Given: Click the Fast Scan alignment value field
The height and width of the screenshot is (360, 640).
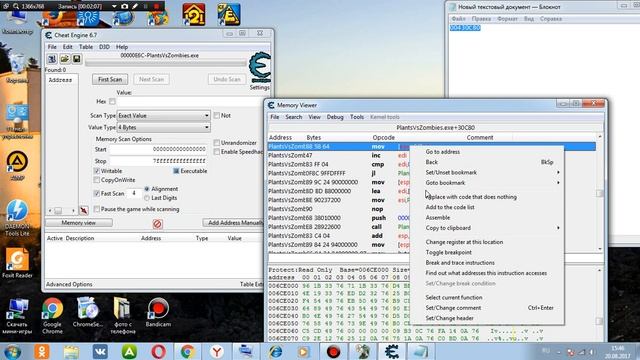Looking at the screenshot, I should (x=133, y=193).
